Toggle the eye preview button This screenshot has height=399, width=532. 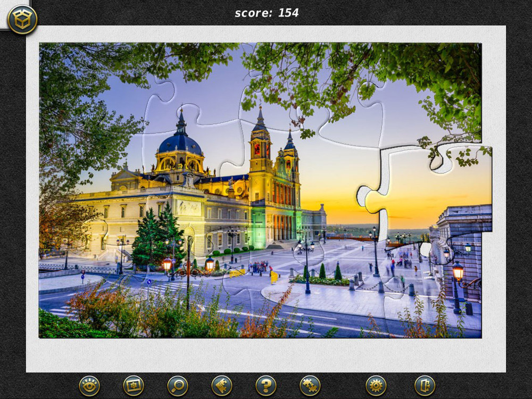coord(89,385)
